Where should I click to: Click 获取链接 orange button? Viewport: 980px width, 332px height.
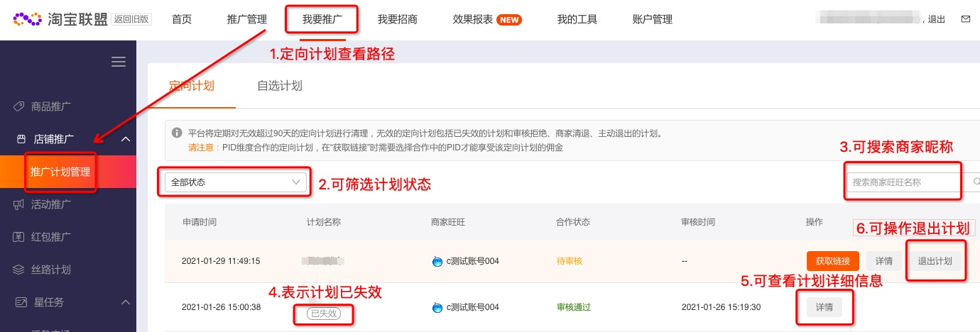point(833,260)
